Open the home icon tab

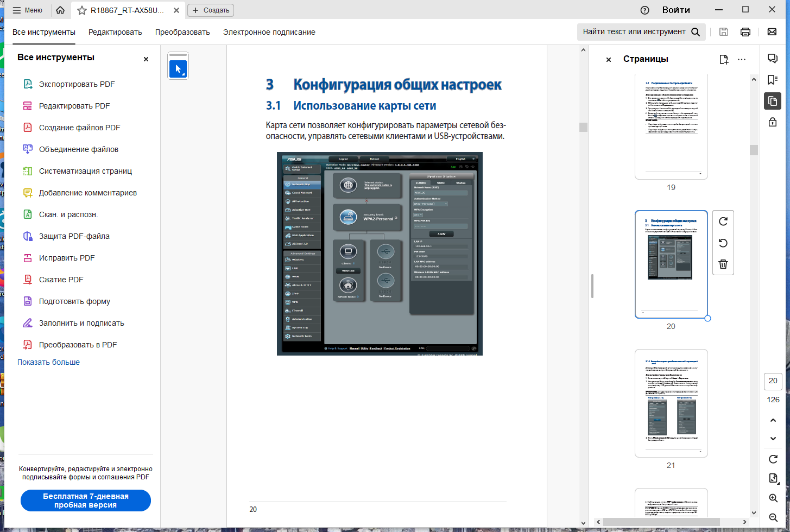click(61, 10)
